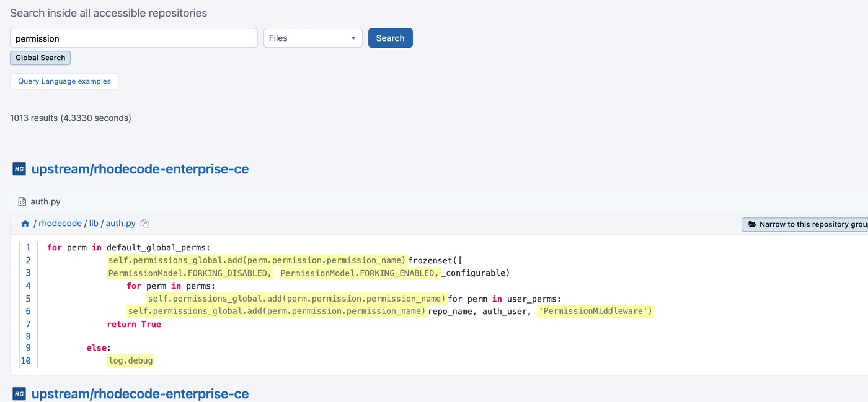
Task: Open second upstream/rhodecode-enterprise-ce link at bottom
Action: click(x=140, y=393)
